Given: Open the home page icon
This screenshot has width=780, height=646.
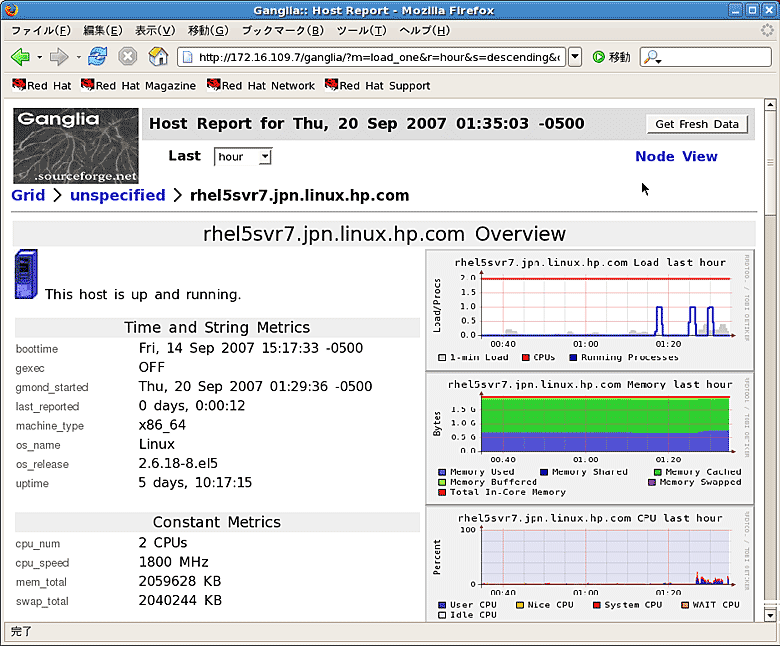Looking at the screenshot, I should (x=158, y=57).
